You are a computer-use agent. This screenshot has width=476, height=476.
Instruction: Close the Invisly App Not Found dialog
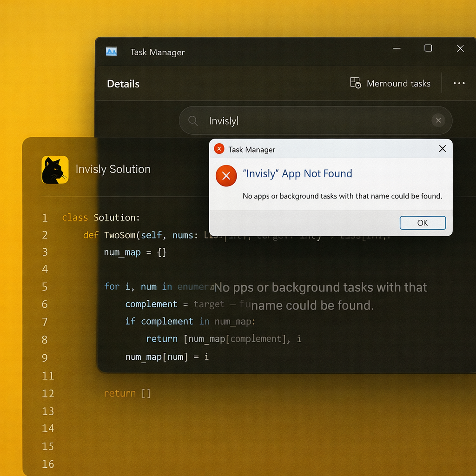(x=442, y=149)
